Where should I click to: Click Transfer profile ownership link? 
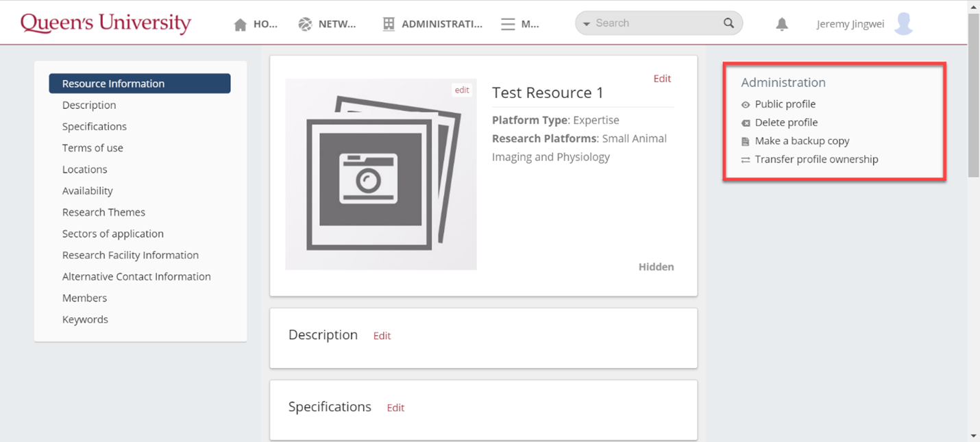pos(816,160)
